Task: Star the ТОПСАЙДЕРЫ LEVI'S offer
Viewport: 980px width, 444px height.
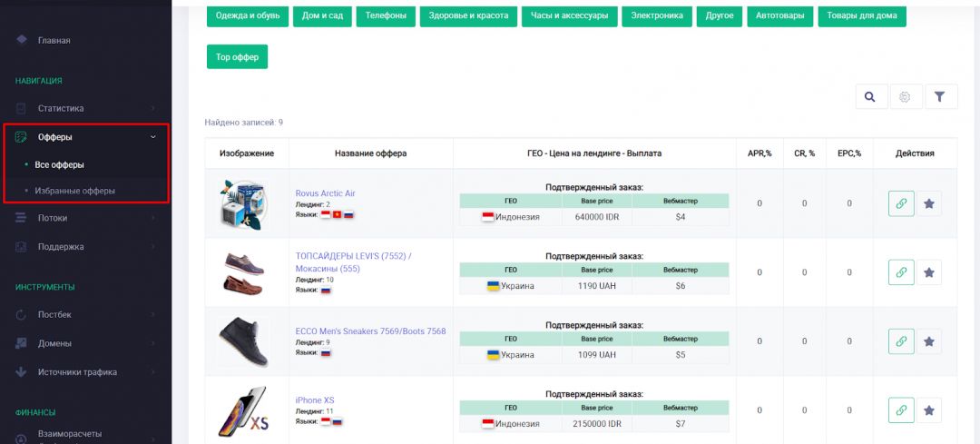Action: 929,272
